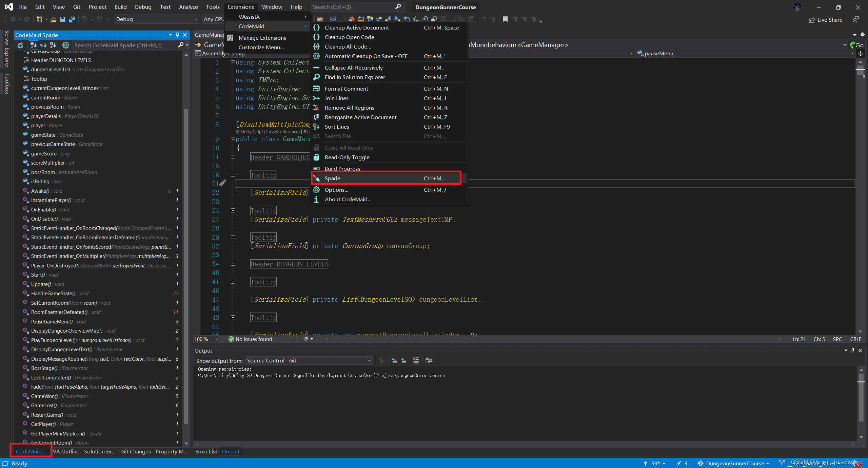Screen dimensions: 868x468
Task: Click the No issues found status icon
Action: 231,339
